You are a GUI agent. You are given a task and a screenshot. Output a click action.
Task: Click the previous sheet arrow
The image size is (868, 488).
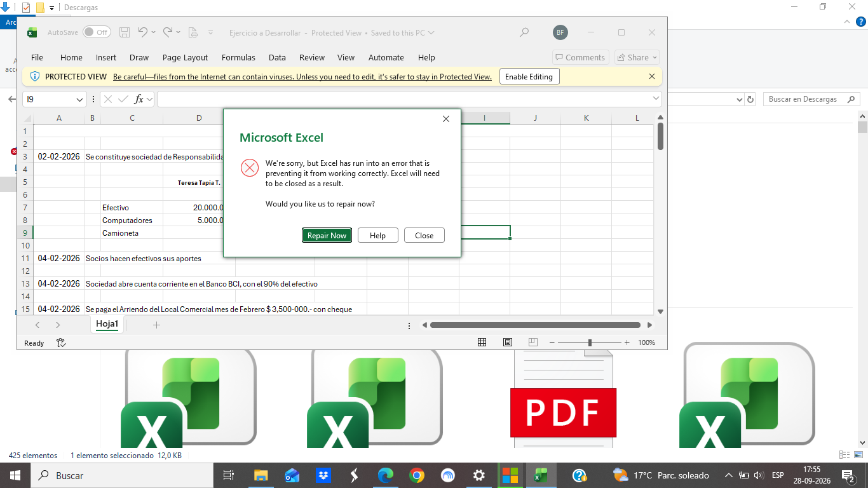(37, 325)
